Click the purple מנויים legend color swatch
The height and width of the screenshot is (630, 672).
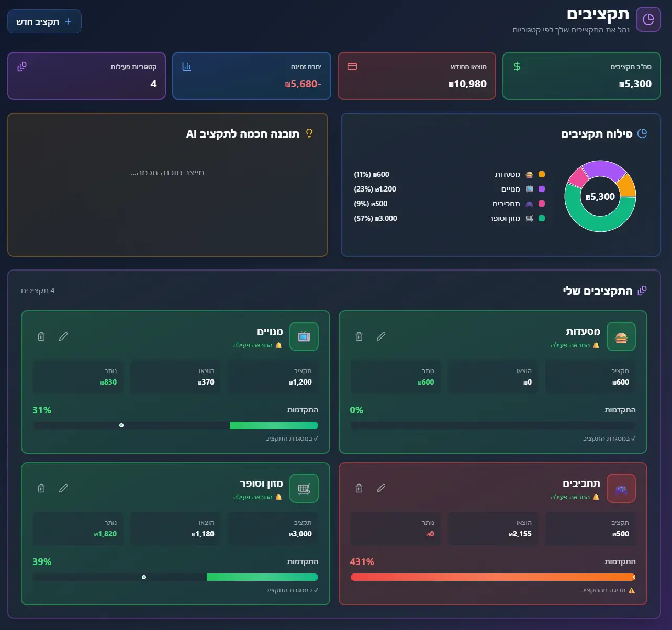point(542,189)
